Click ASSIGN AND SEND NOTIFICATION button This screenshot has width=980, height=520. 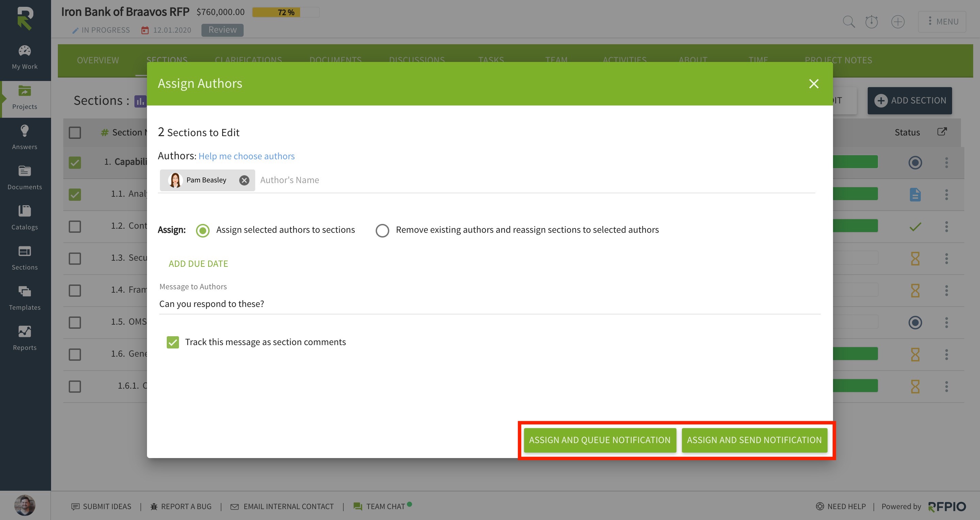754,440
